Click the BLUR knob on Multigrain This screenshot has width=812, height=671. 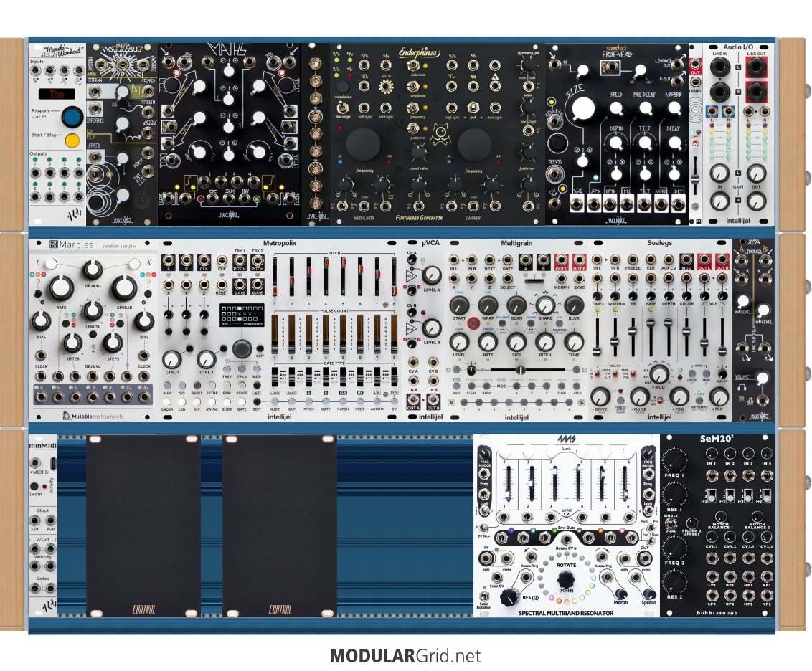(573, 306)
